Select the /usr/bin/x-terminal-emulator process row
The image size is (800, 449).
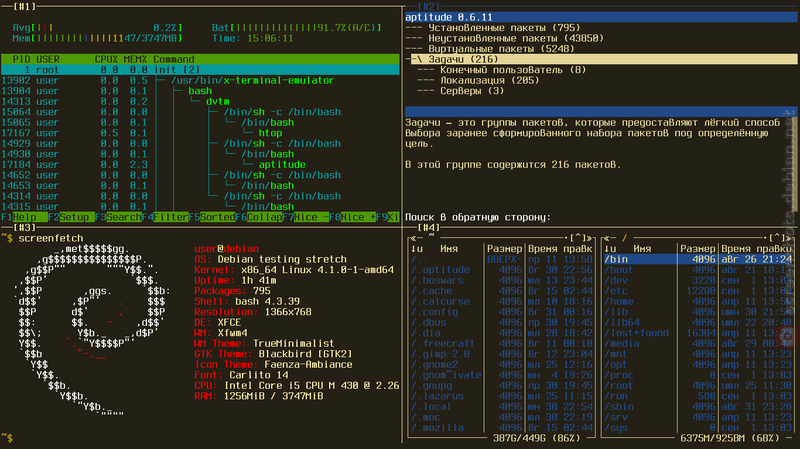coord(200,81)
